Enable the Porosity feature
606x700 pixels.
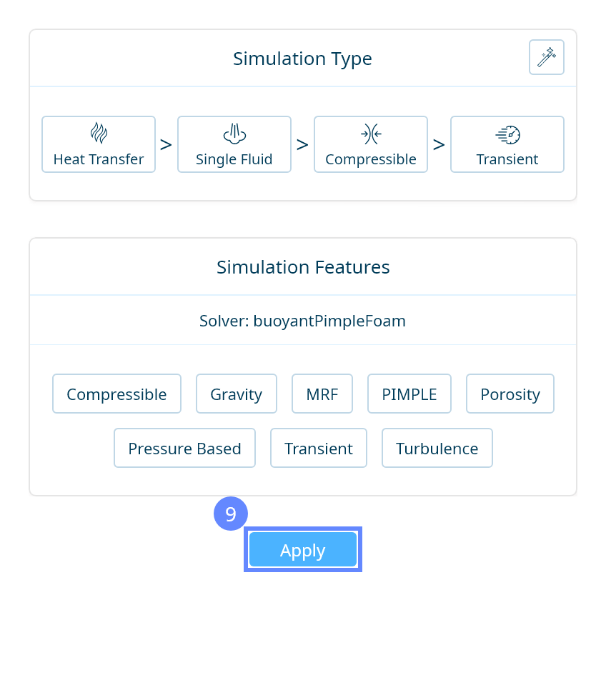pyautogui.click(x=510, y=394)
